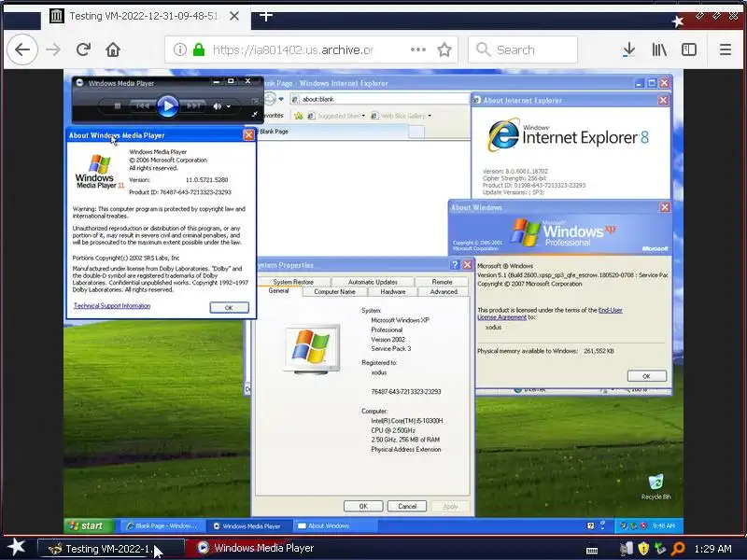Screen dimensions: 747x560
Task: Open the Firefox Library menu
Action: 659,49
